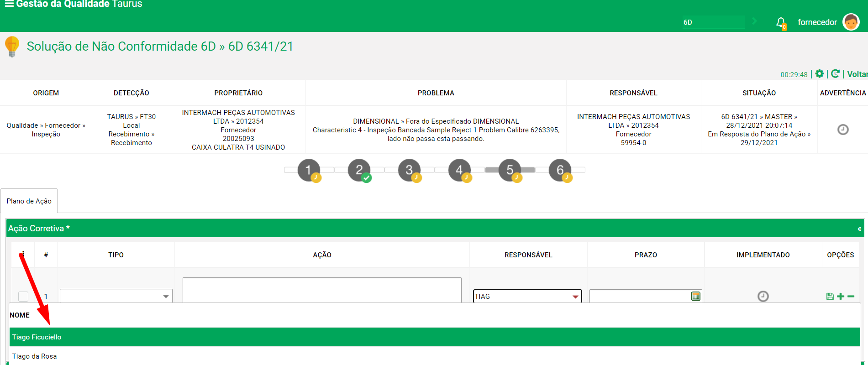Click the page title Solução de Não Conformidade 6D
868x365 pixels.
tap(160, 46)
